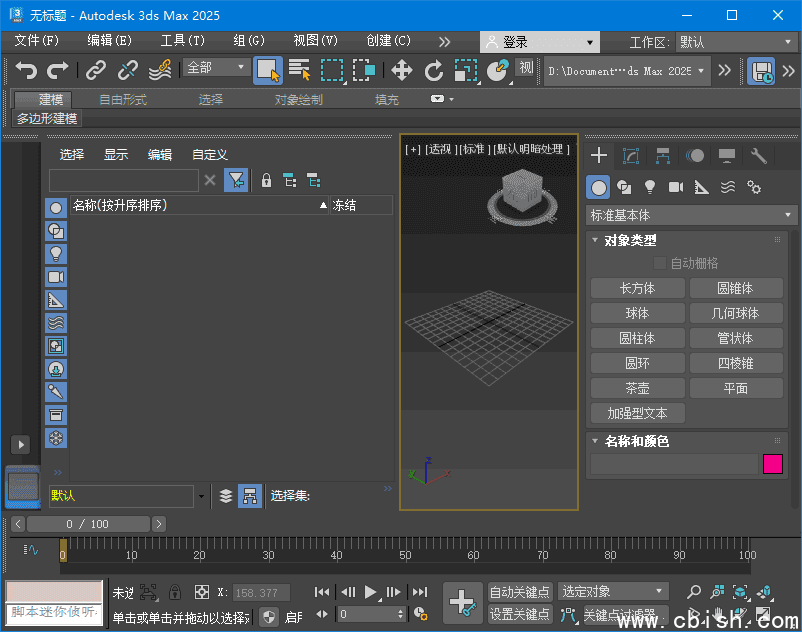Open the 标准基本体 dropdown
802x632 pixels.
(x=687, y=215)
